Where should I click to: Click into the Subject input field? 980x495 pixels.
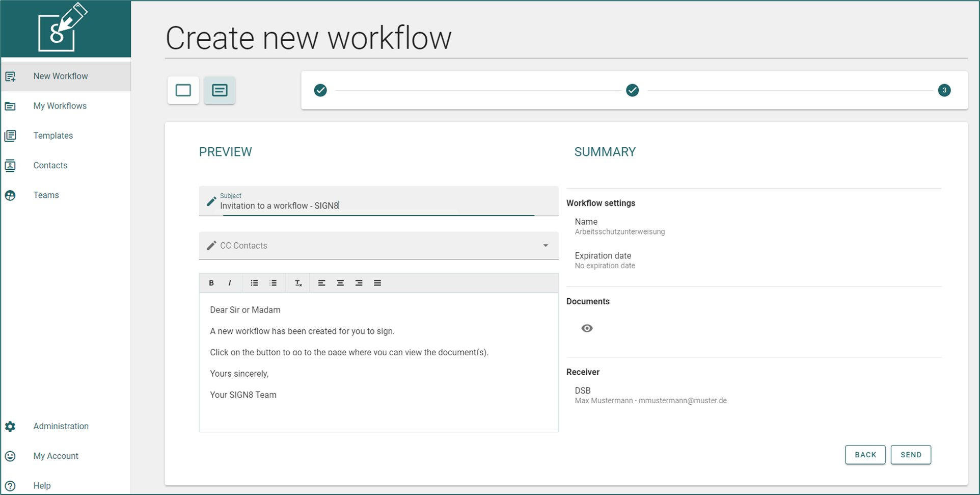(x=378, y=201)
